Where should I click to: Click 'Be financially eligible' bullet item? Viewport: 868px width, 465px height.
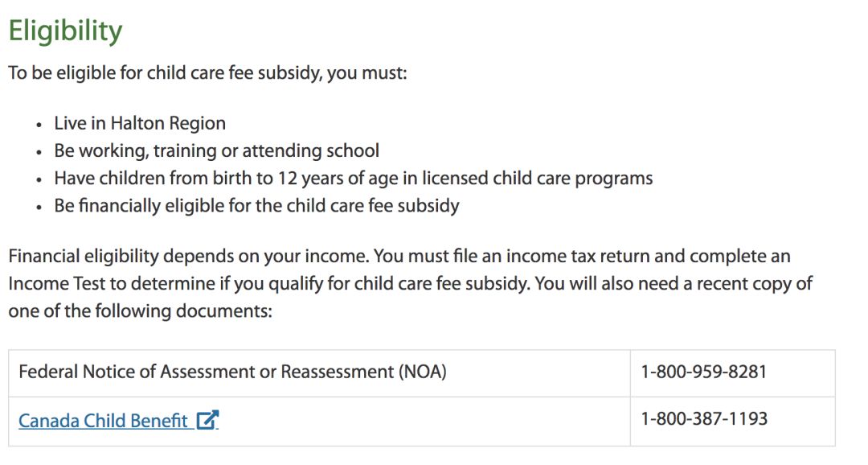coord(256,206)
